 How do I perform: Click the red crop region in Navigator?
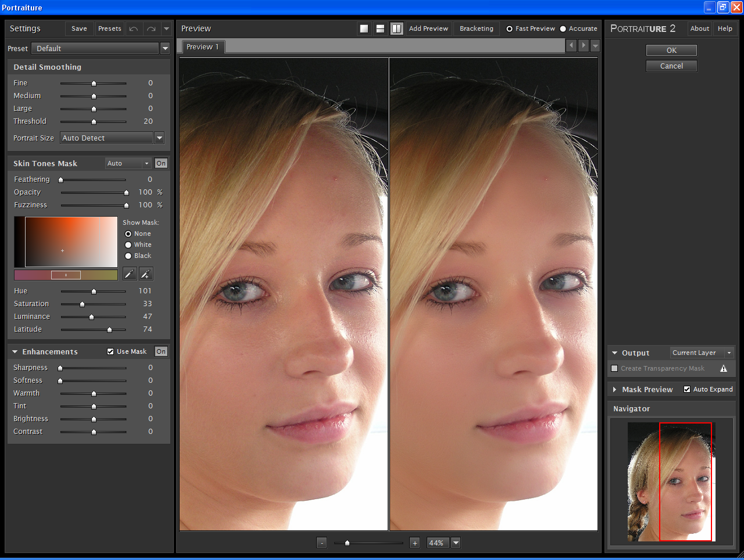pyautogui.click(x=686, y=482)
